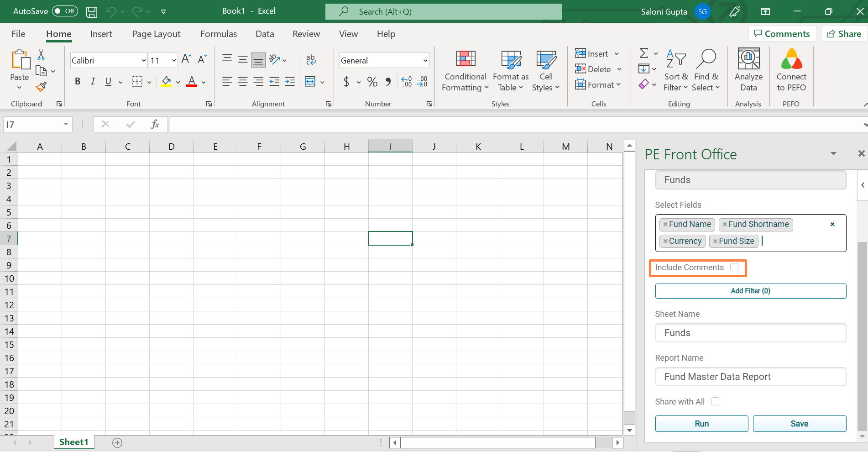Click the Connect to PEFO icon

click(x=791, y=70)
